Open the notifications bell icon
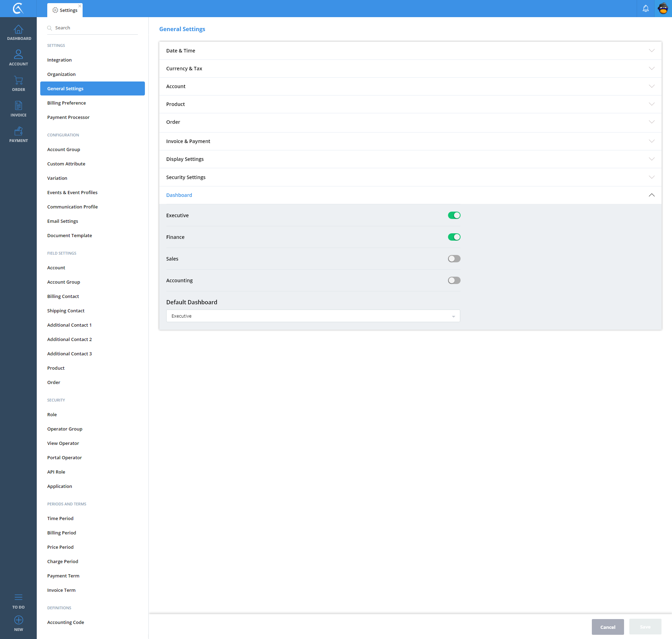Screen dimensions: 672x639 click(x=645, y=8)
